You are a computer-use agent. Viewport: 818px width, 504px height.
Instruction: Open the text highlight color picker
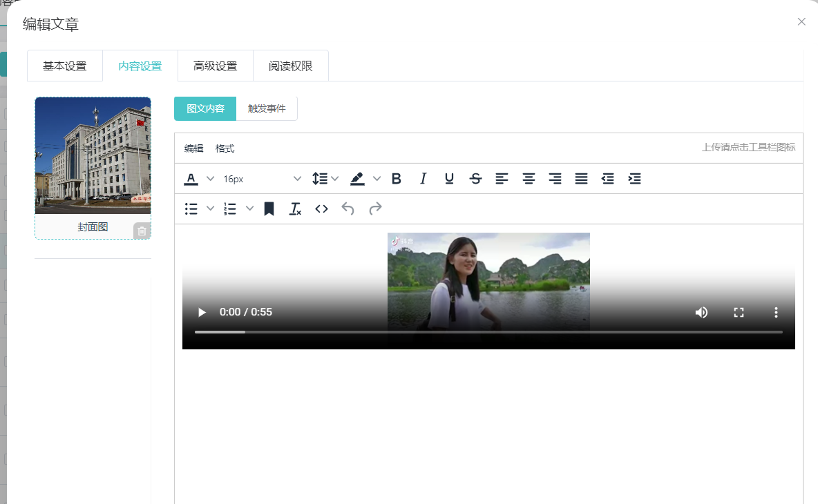coord(377,178)
